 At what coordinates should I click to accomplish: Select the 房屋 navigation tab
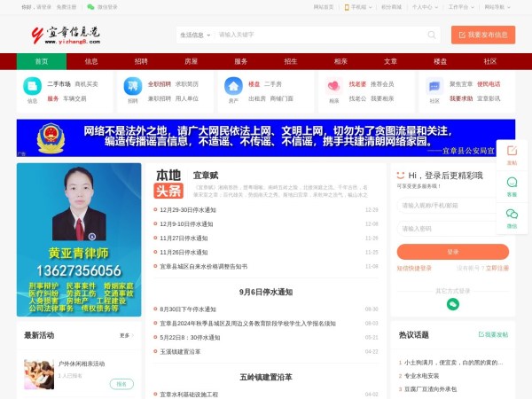pyautogui.click(x=191, y=61)
